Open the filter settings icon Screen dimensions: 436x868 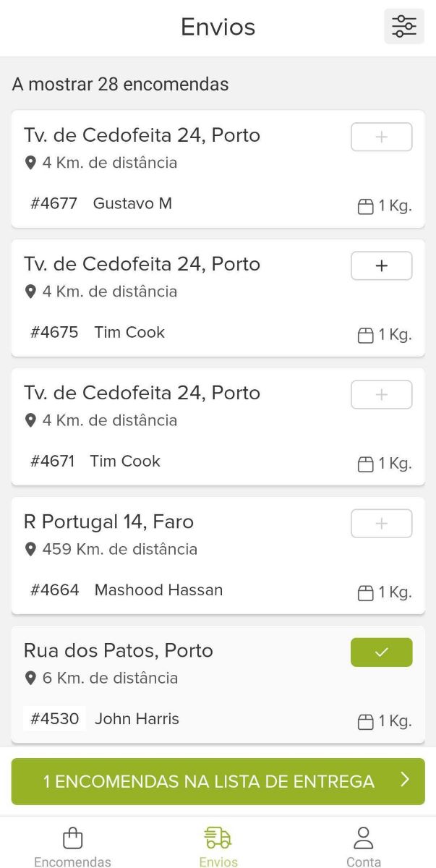[403, 27]
